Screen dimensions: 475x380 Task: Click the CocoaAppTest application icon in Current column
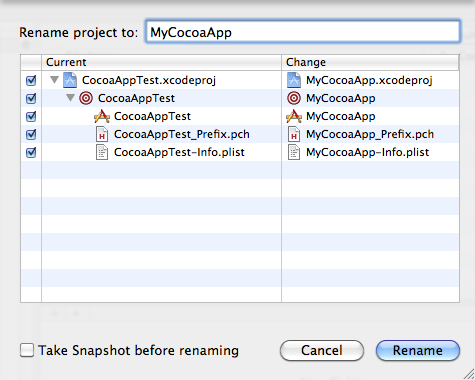tap(102, 116)
